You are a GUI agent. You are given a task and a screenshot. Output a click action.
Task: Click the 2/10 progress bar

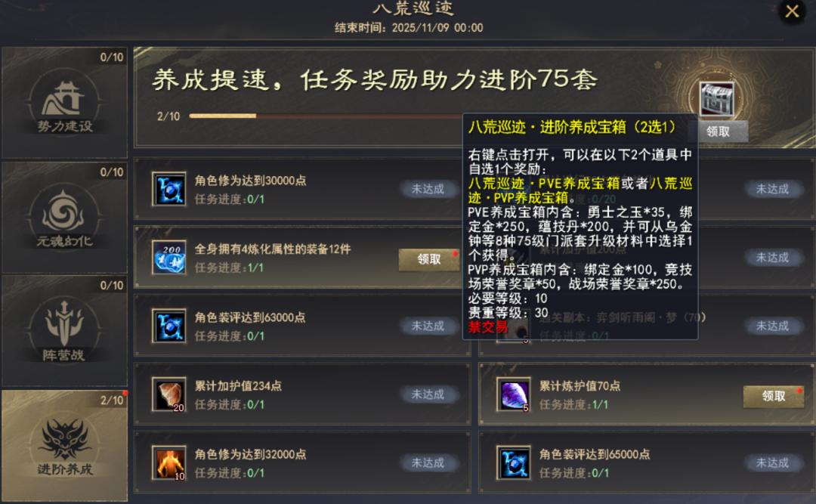point(325,116)
